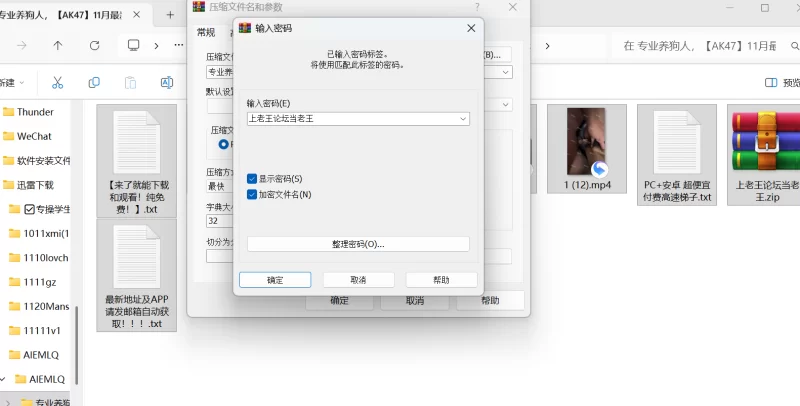This screenshot has width=800, height=406.
Task: Click the preview pane icon
Action: (771, 83)
